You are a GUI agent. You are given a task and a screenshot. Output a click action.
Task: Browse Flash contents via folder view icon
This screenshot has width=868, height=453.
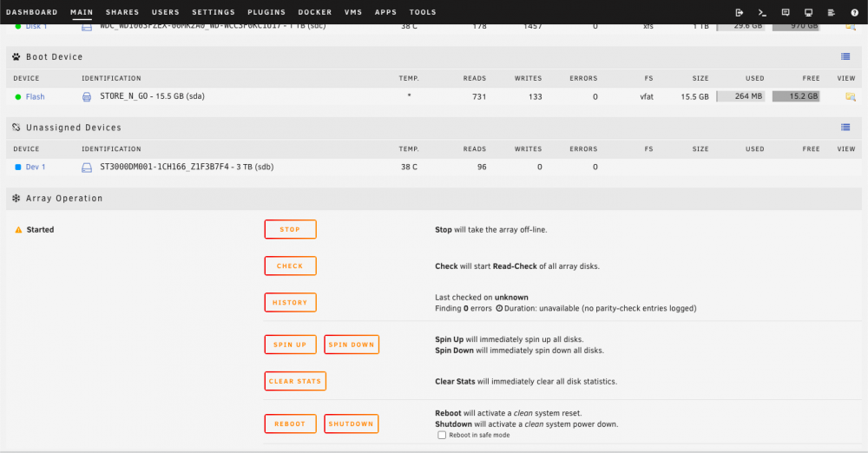[x=851, y=97]
